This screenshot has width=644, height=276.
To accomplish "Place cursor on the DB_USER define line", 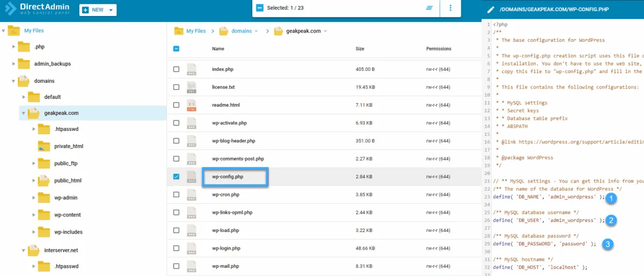I will tap(548, 220).
